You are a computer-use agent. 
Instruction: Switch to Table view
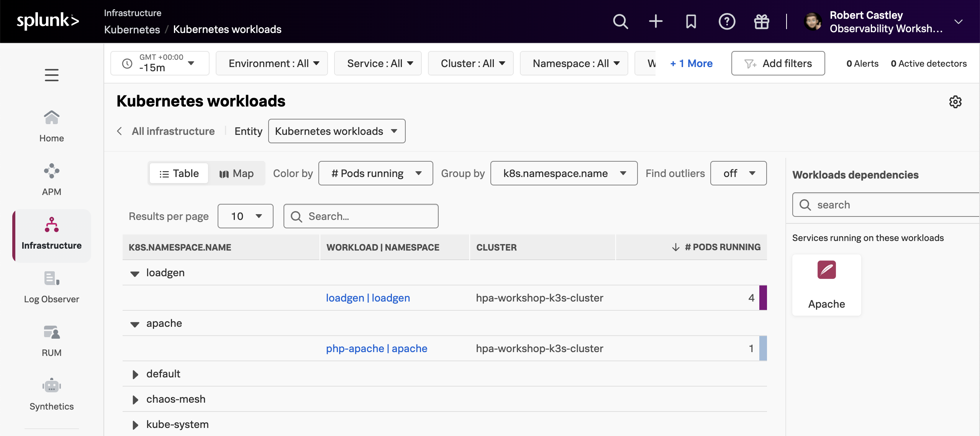[179, 174]
